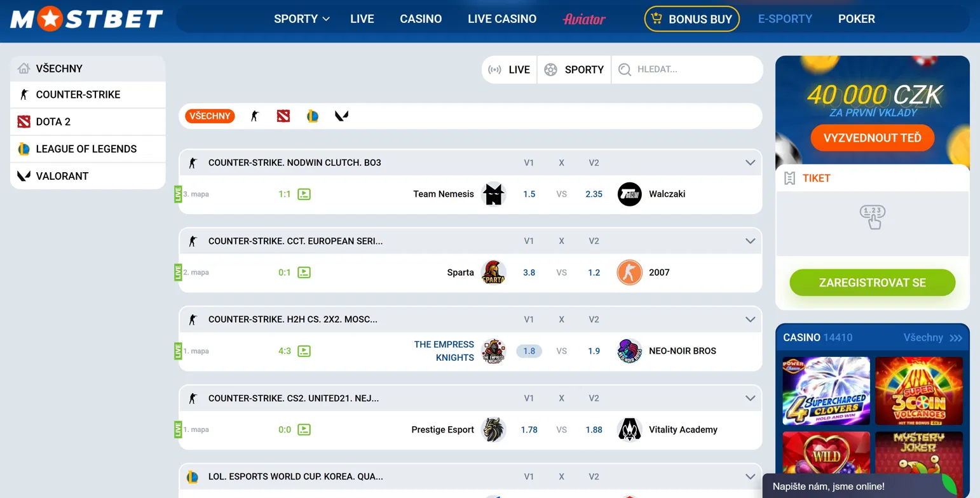Launch the Aviator game link
Screen dimensions: 980x498
(584, 19)
